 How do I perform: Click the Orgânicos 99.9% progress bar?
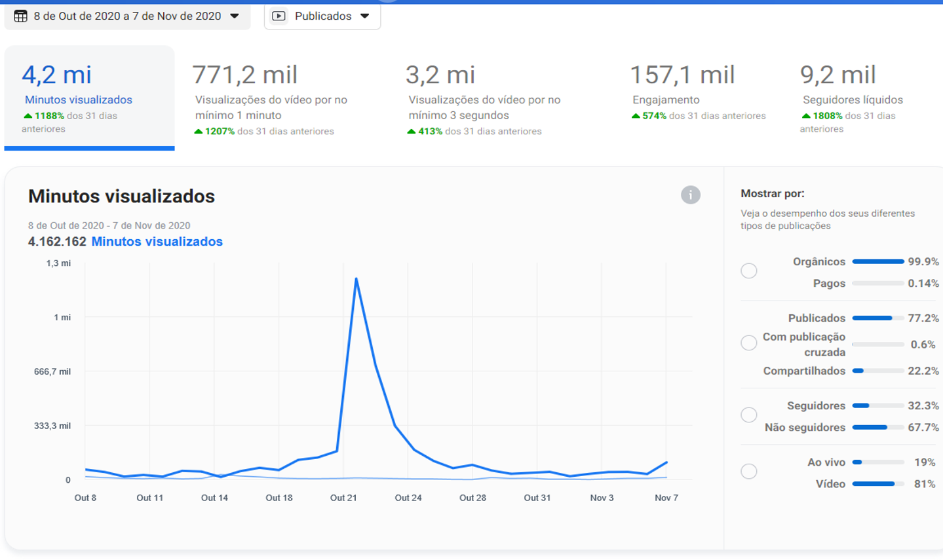[878, 261]
